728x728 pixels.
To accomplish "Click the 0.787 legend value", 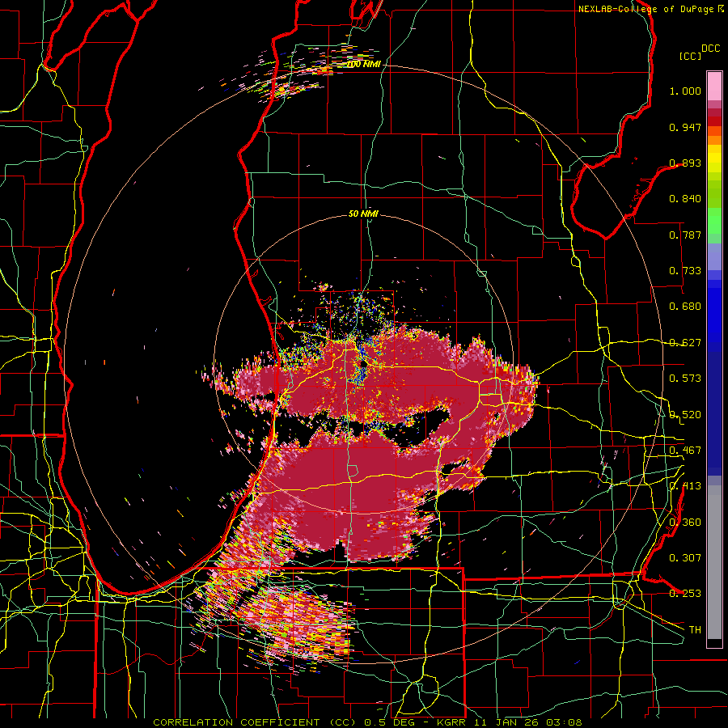I will click(685, 235).
